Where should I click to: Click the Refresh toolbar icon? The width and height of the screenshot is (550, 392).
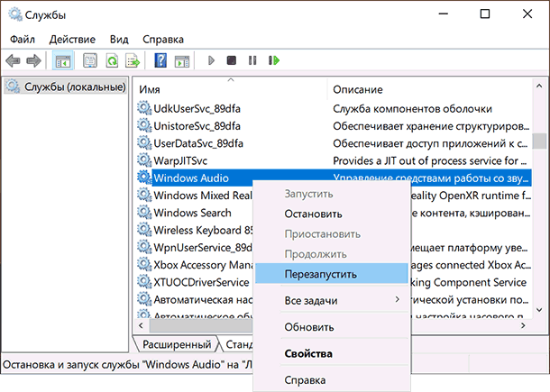(112, 60)
